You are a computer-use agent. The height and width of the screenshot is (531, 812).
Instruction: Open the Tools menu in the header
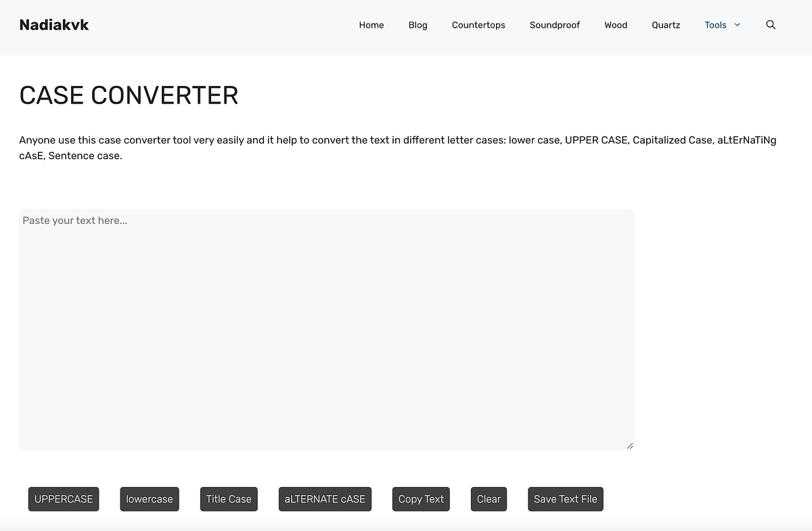pyautogui.click(x=717, y=24)
